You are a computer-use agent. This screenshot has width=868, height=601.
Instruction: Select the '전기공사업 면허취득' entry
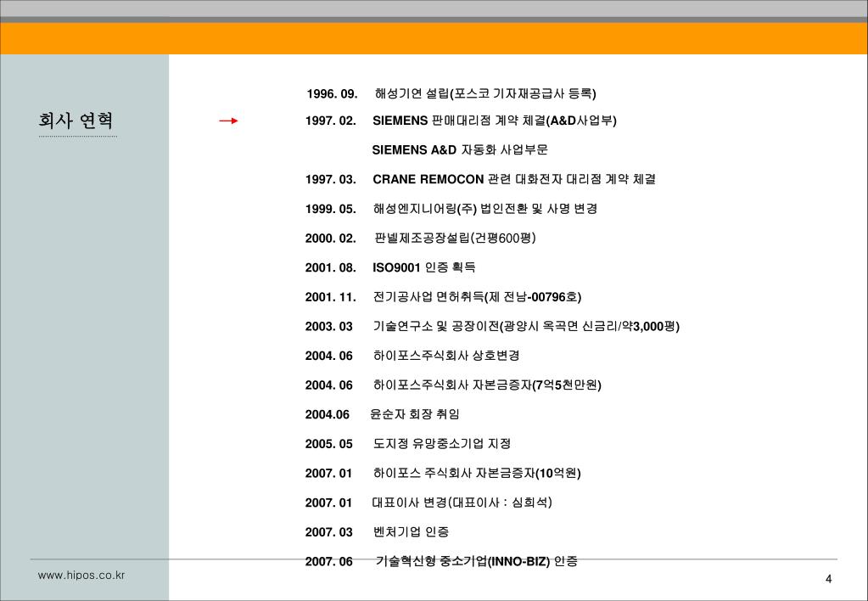tap(477, 297)
